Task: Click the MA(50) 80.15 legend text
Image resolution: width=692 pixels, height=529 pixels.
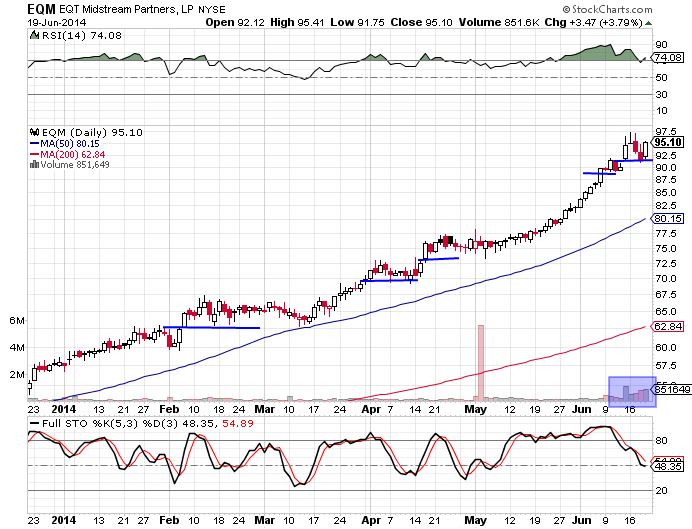Action: [70, 144]
